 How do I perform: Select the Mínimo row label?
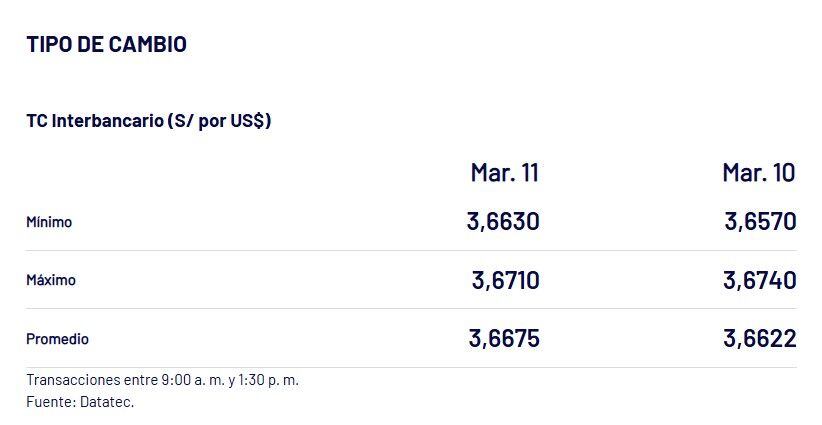pyautogui.click(x=49, y=222)
